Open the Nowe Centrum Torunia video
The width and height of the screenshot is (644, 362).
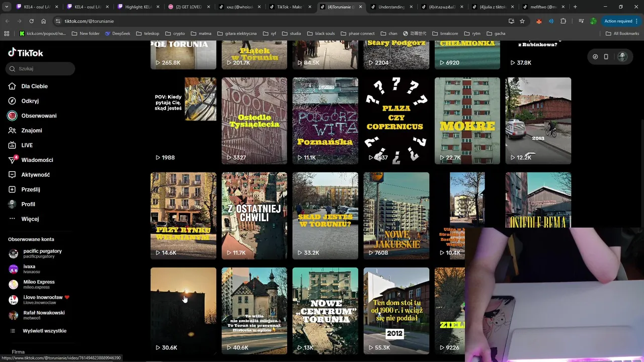pos(325,311)
